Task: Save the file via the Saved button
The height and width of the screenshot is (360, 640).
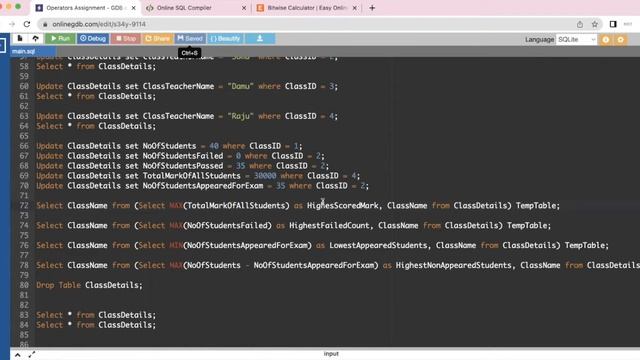Action: 190,38
